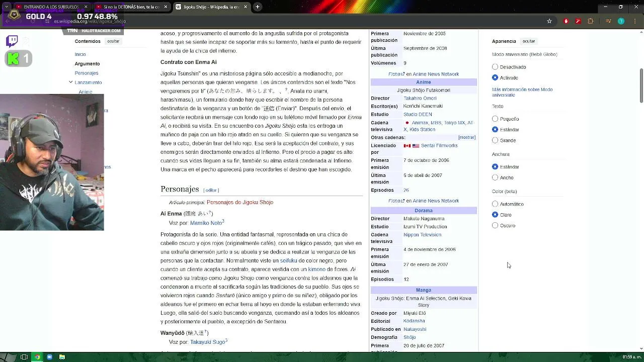
Task: Click the green Kick K icon overlay
Action: click(14, 59)
